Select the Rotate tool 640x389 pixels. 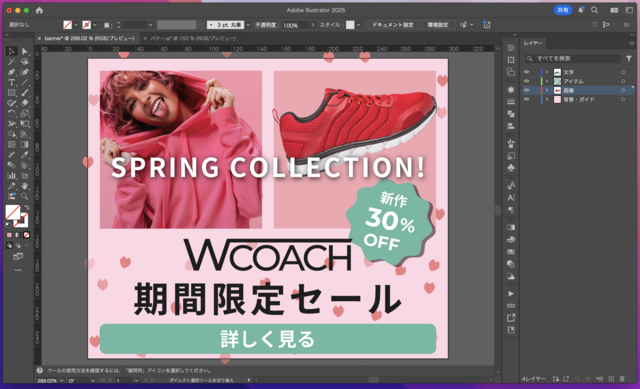[11, 113]
